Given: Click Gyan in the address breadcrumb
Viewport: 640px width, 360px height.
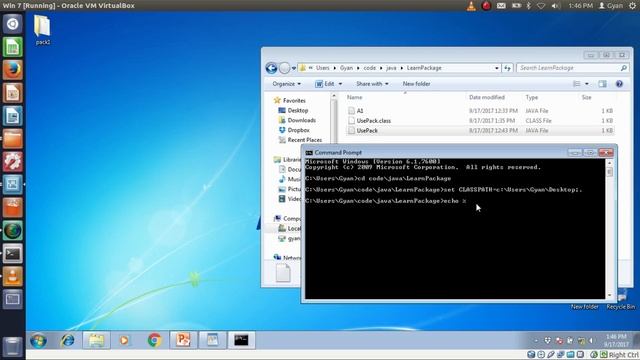Looking at the screenshot, I should point(346,68).
